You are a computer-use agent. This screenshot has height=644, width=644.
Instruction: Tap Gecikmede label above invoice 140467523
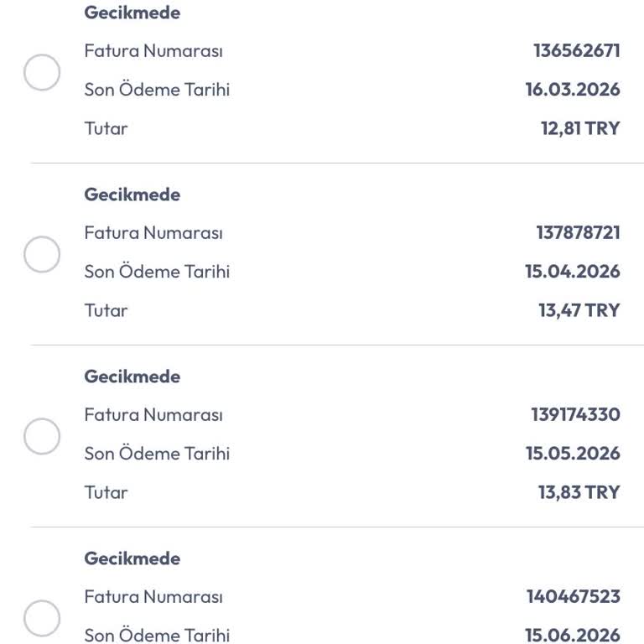[132, 558]
